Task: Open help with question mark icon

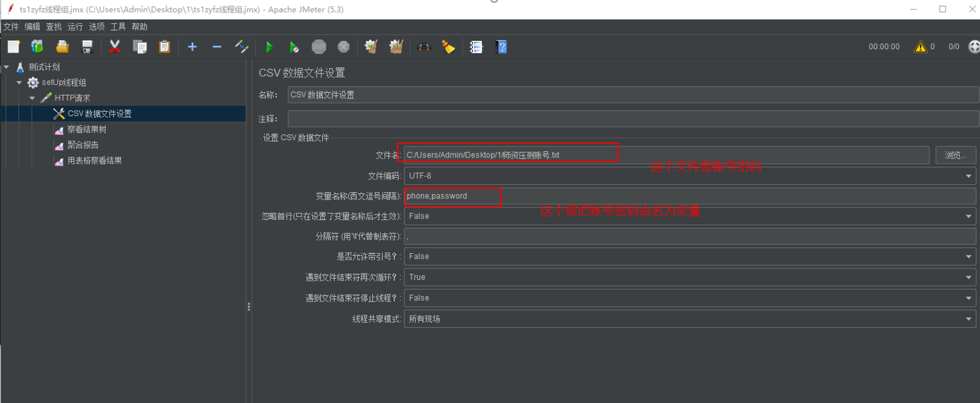Action: [501, 46]
